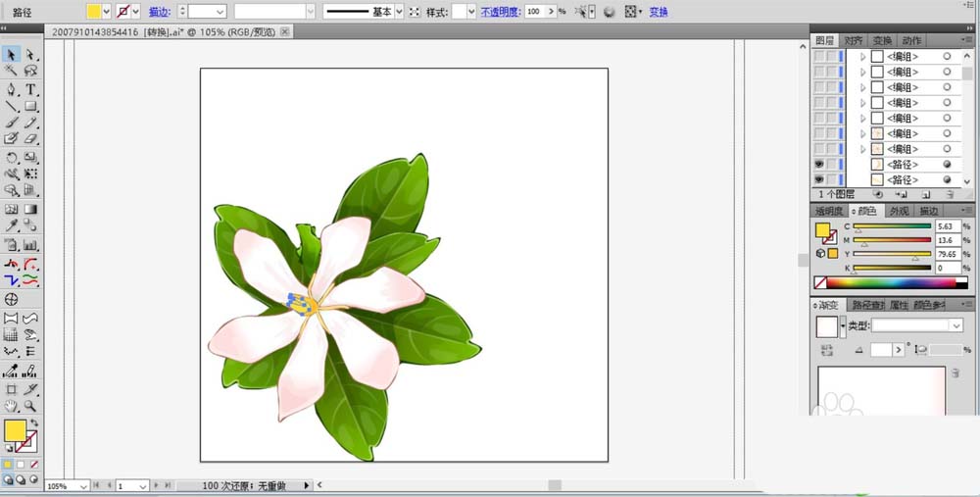Toggle eye visibility of upper <路径> row
Screen dimensions: 980x497
(818, 165)
